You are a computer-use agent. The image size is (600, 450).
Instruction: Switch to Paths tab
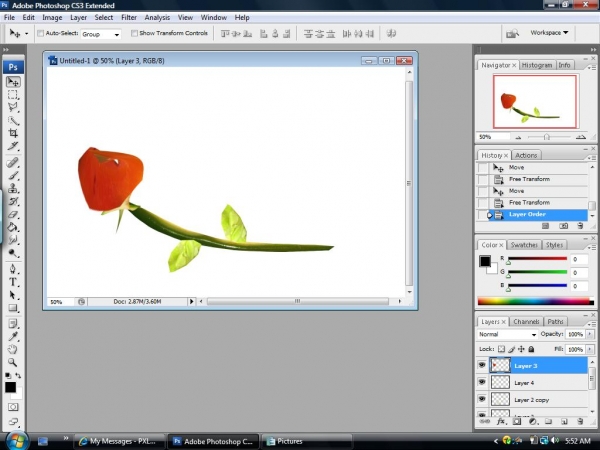point(555,322)
